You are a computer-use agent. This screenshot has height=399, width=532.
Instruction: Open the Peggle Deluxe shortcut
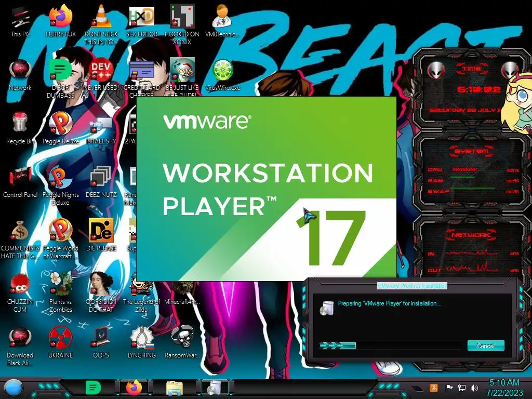click(60, 129)
